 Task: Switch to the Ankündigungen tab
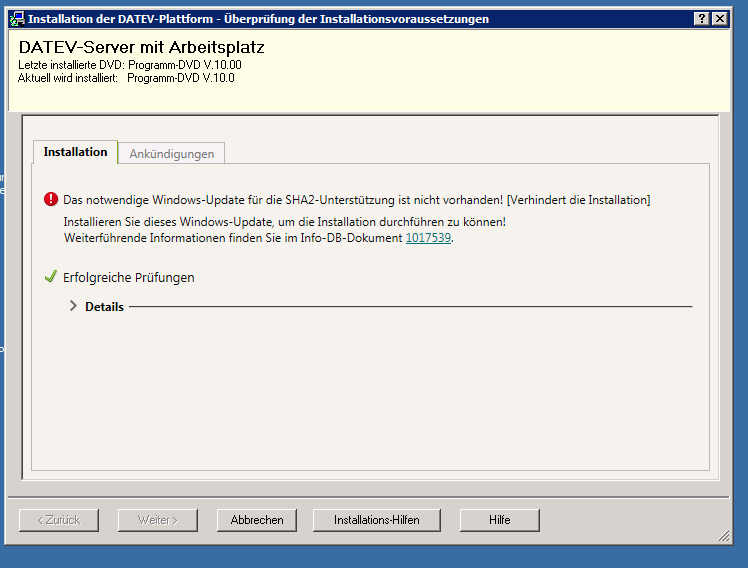[x=172, y=154]
